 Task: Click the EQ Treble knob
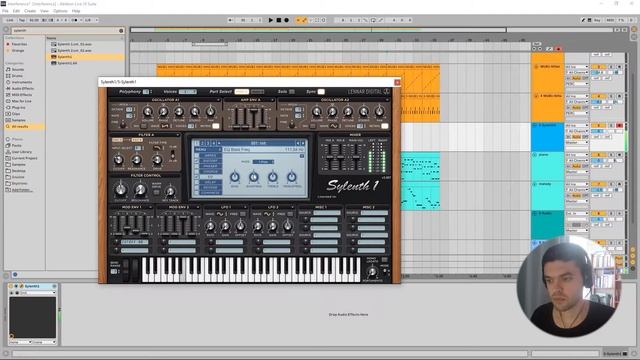pos(273,177)
